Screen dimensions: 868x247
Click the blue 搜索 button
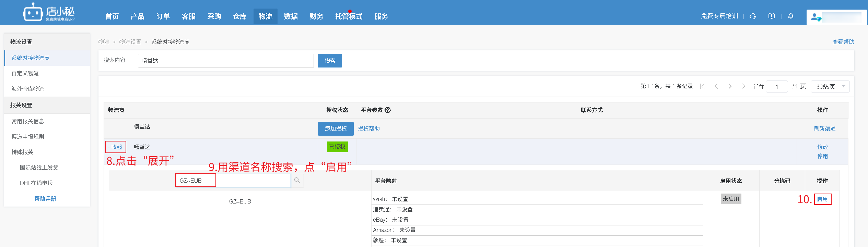click(330, 61)
